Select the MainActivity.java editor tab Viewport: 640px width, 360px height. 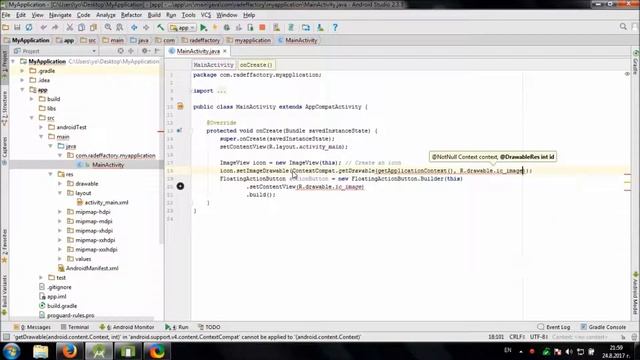point(198,51)
